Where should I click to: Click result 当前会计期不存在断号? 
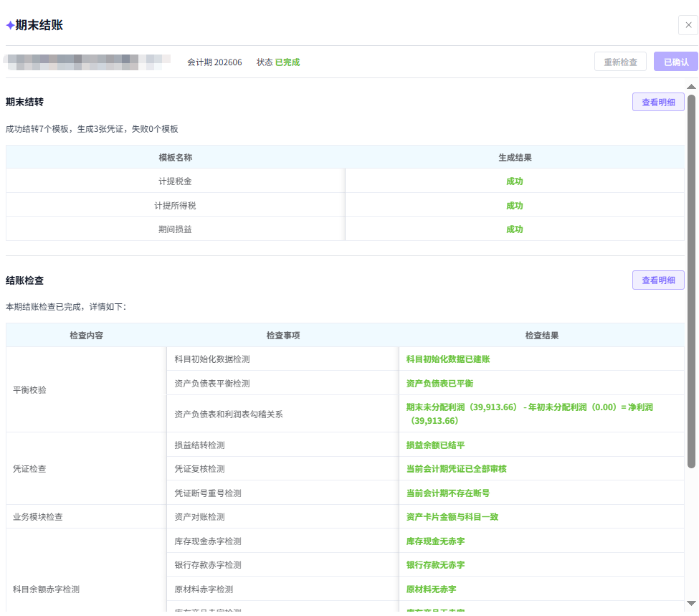coord(447,493)
